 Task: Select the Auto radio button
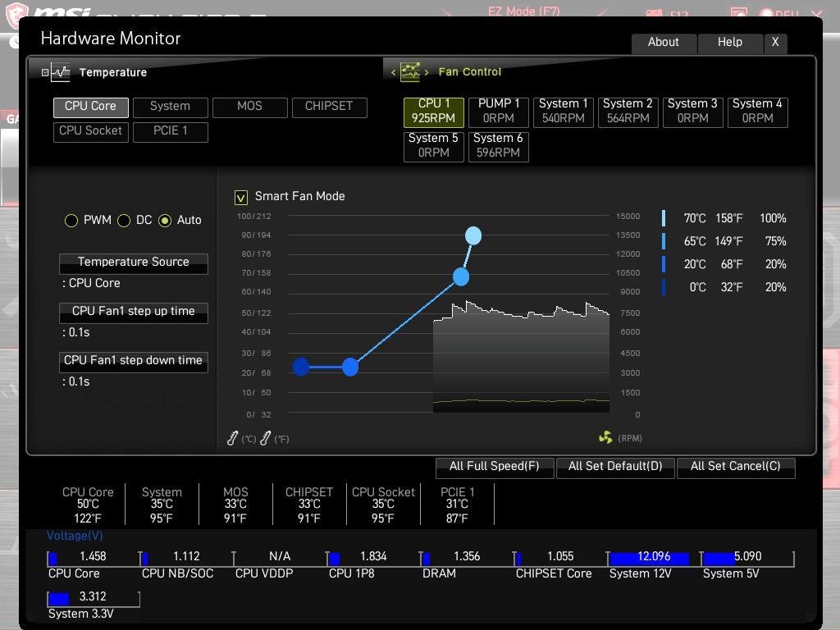[165, 220]
